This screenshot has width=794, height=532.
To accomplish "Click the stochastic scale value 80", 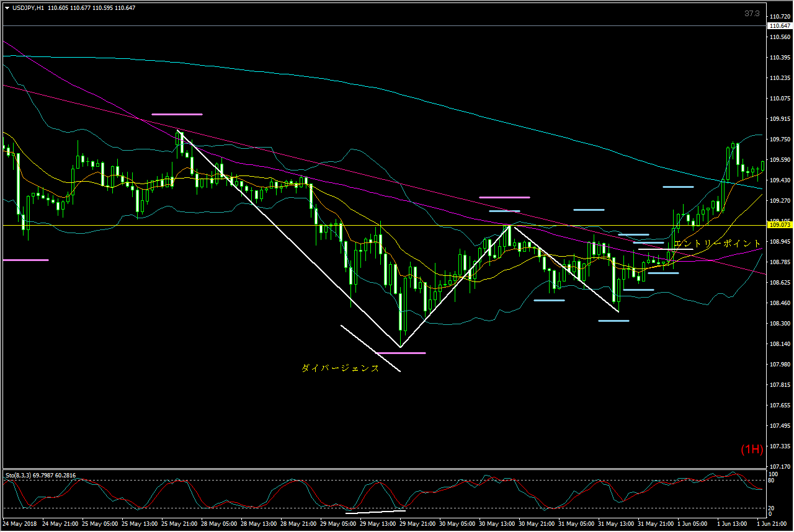I will click(x=771, y=481).
